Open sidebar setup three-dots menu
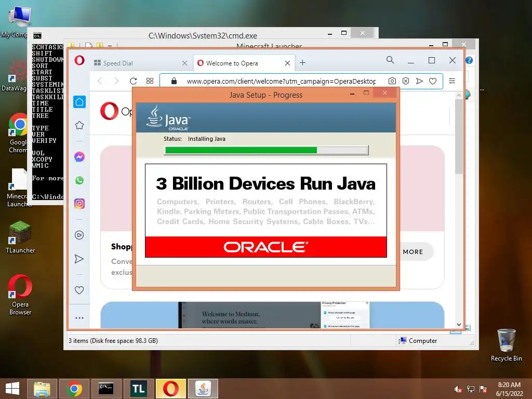The height and width of the screenshot is (399, 532). tap(79, 318)
